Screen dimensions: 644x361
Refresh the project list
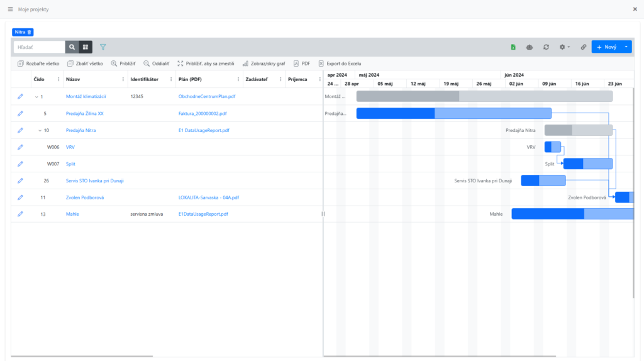point(546,47)
